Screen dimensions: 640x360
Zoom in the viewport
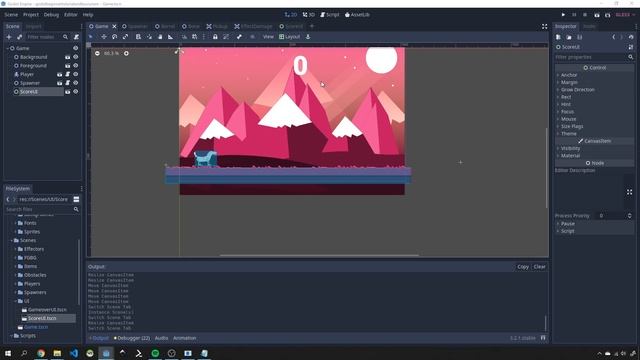[126, 53]
